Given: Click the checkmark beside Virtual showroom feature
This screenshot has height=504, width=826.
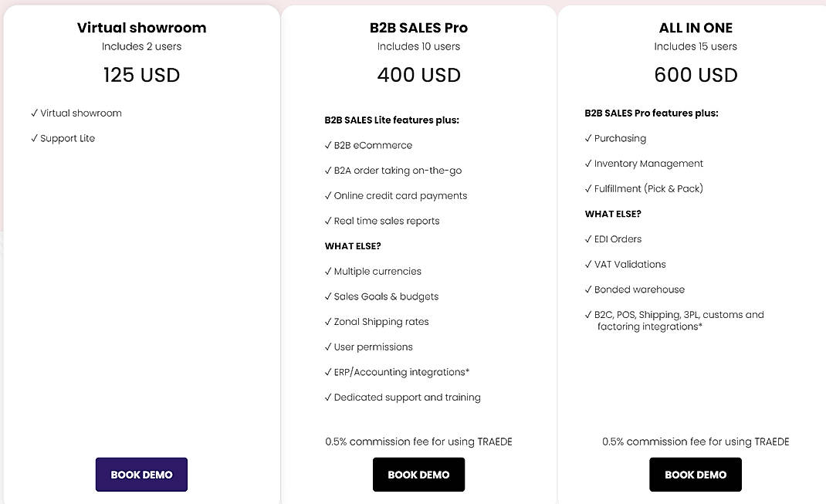Looking at the screenshot, I should coord(35,113).
